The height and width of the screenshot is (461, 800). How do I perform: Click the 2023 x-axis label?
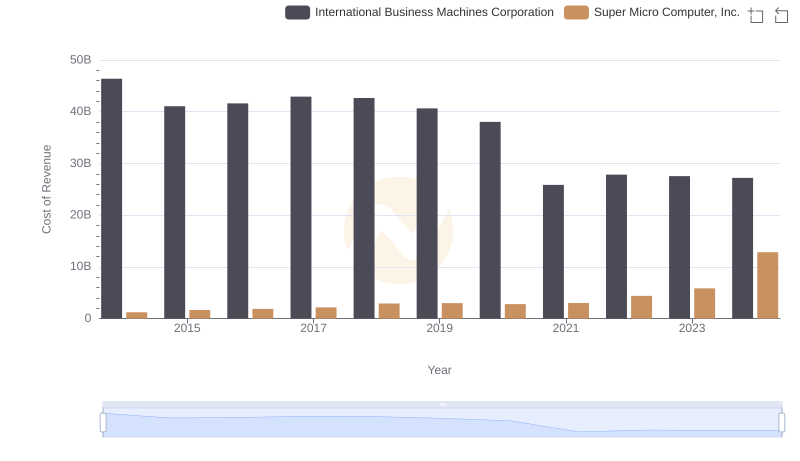(x=692, y=328)
